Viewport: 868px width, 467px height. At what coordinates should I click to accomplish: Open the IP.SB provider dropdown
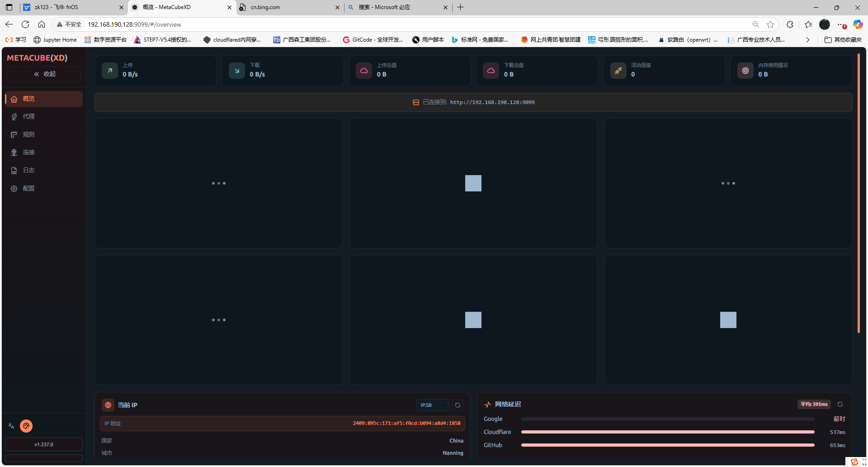click(433, 405)
